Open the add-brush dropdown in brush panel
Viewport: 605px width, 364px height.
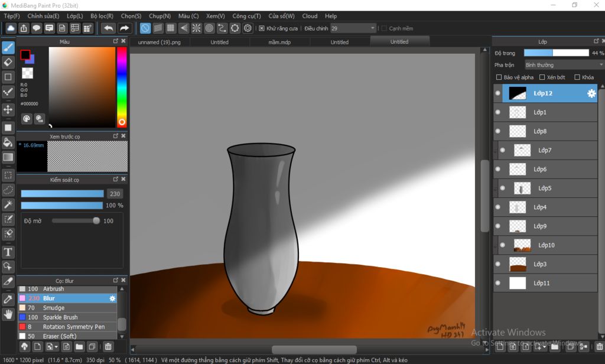51,347
